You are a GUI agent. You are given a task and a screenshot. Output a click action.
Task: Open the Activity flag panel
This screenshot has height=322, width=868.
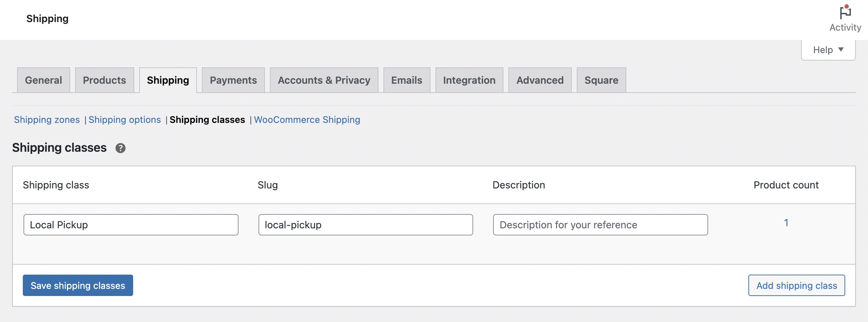coord(845,19)
